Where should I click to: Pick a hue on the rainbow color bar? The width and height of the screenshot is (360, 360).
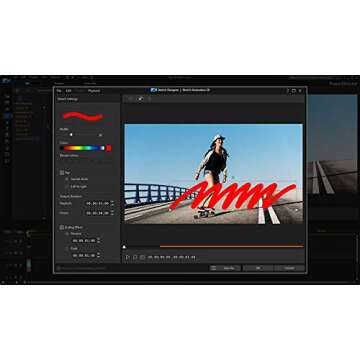(x=82, y=148)
